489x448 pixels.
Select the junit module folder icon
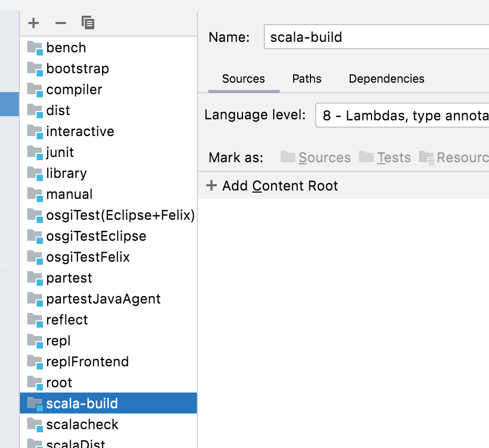(x=35, y=152)
